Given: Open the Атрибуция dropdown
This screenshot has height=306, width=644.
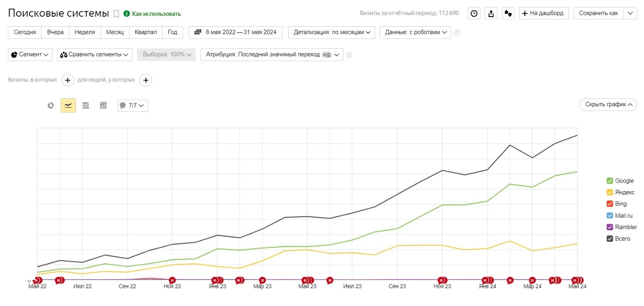Looking at the screenshot, I should [272, 55].
